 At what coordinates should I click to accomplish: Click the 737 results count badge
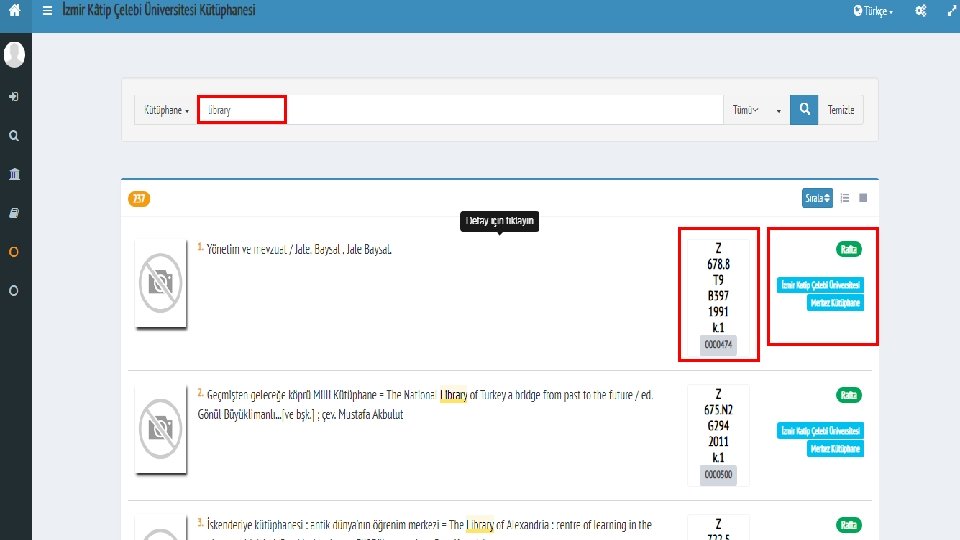click(x=139, y=198)
